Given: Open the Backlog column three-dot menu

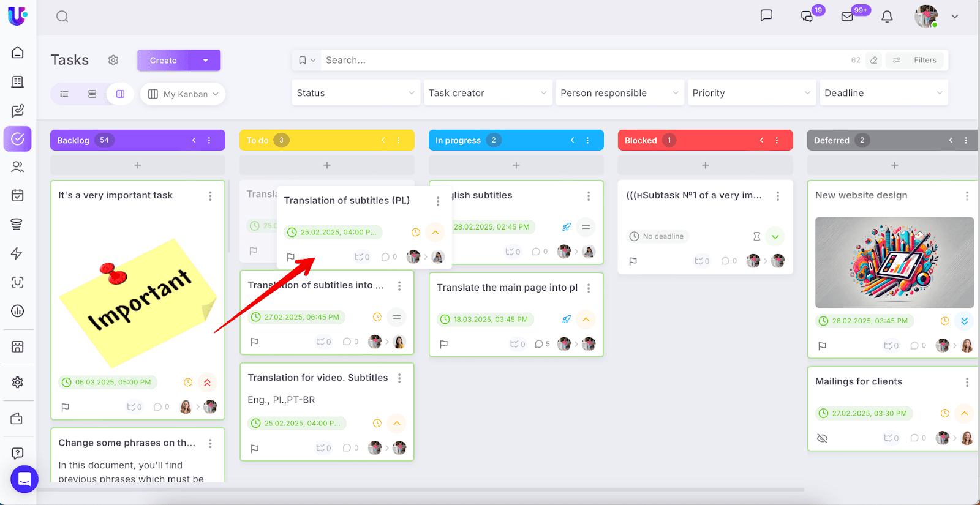Looking at the screenshot, I should pyautogui.click(x=209, y=140).
